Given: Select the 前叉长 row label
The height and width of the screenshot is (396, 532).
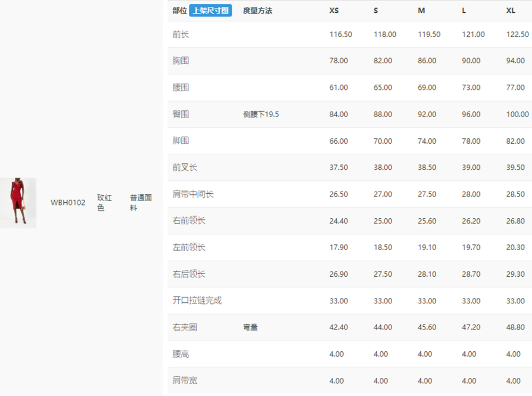Looking at the screenshot, I should (185, 167).
